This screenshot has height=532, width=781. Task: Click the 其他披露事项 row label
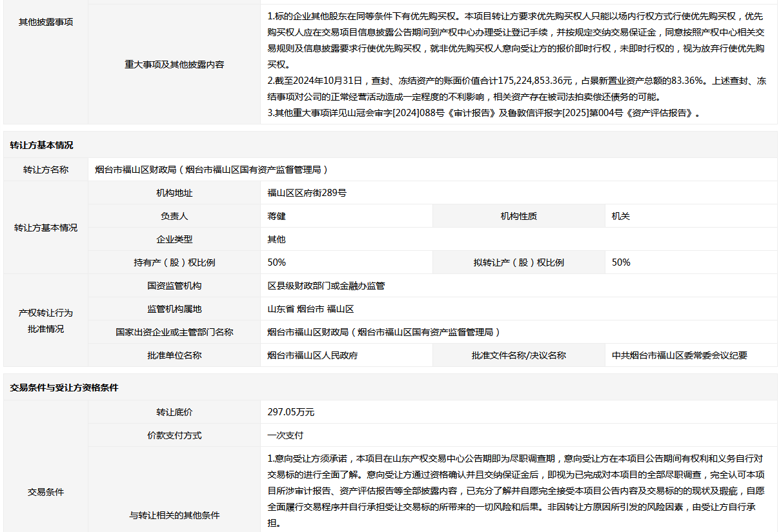(46, 22)
